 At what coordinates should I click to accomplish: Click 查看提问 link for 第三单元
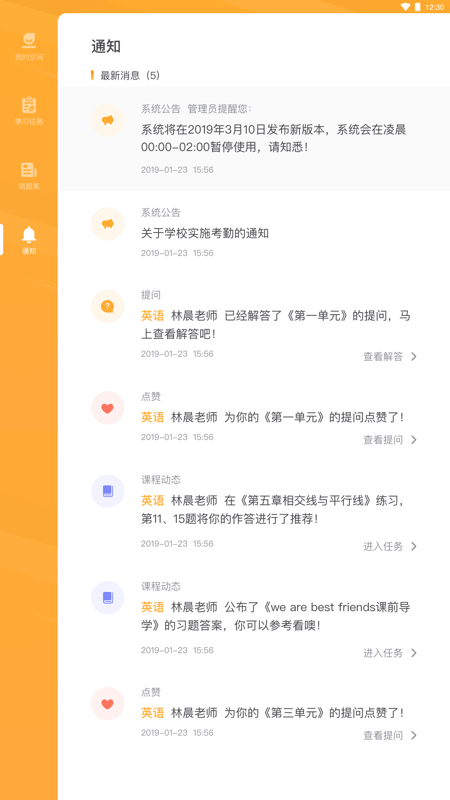383,736
